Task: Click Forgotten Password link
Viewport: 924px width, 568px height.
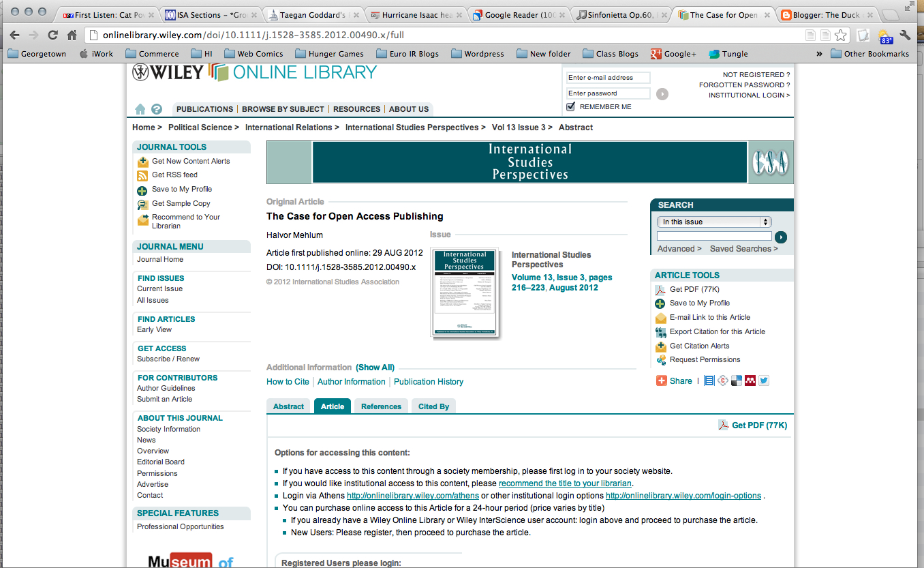Action: click(744, 85)
